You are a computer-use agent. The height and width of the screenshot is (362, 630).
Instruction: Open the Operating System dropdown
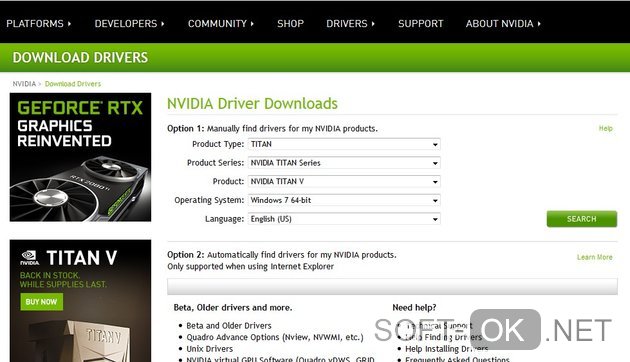(344, 200)
